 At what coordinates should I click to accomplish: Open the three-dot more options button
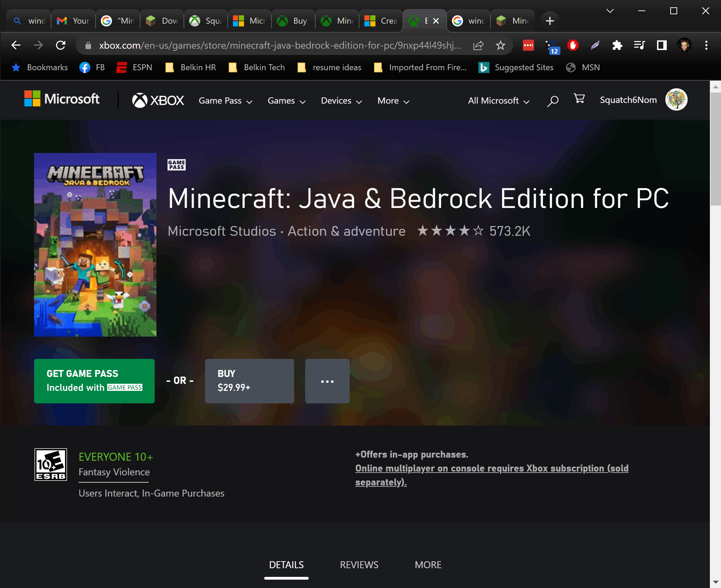tap(327, 381)
